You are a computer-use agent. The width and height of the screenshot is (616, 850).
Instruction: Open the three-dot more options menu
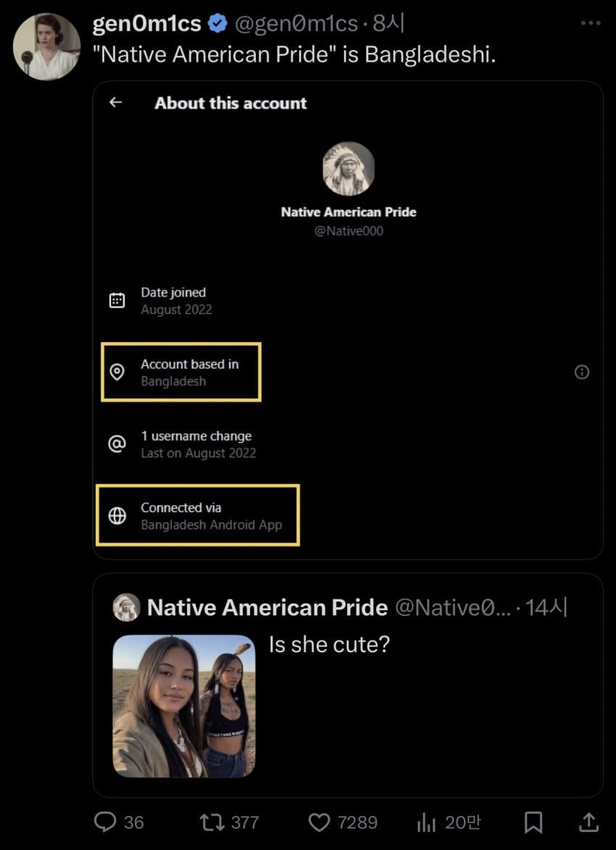click(590, 23)
